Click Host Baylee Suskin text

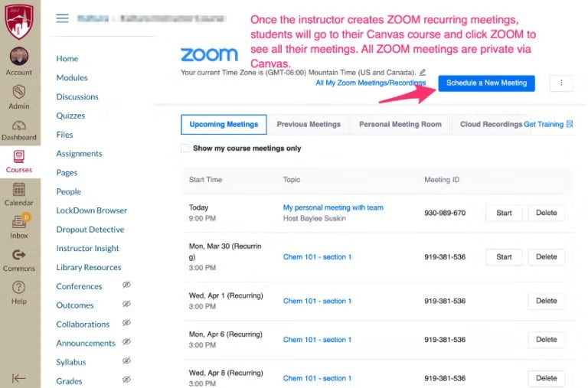click(x=314, y=219)
